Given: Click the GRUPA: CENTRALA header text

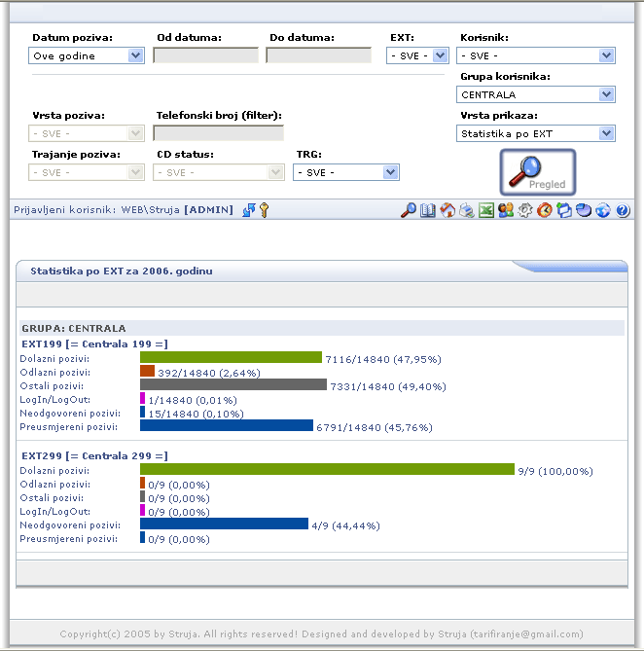Looking at the screenshot, I should click(73, 328).
